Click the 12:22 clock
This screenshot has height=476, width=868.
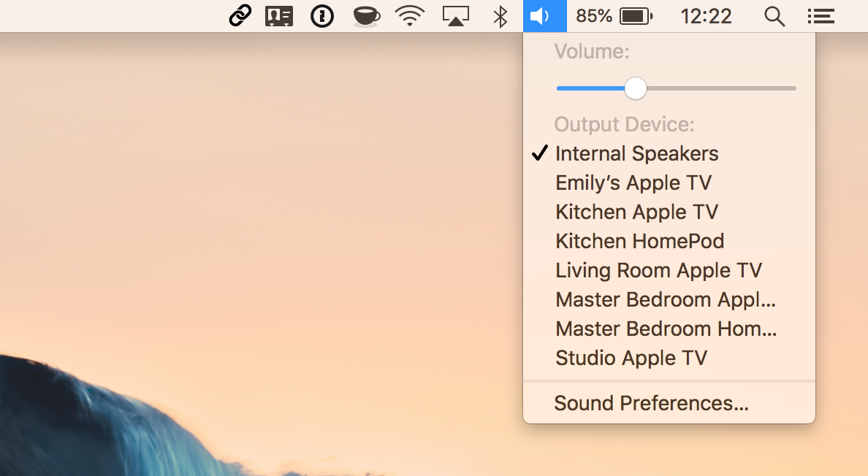click(x=706, y=15)
